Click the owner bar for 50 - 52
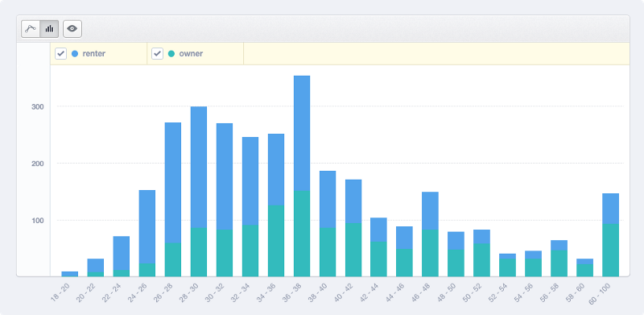This screenshot has width=644, height=315. [x=481, y=260]
